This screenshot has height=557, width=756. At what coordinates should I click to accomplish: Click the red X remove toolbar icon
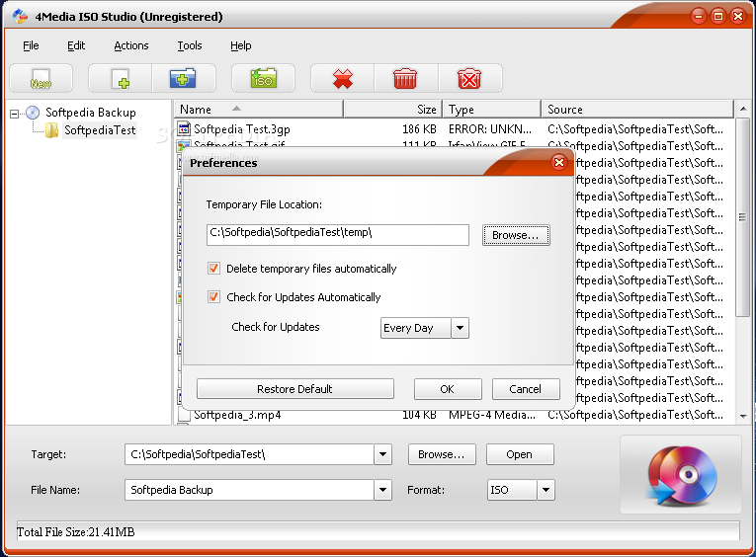coord(343,79)
